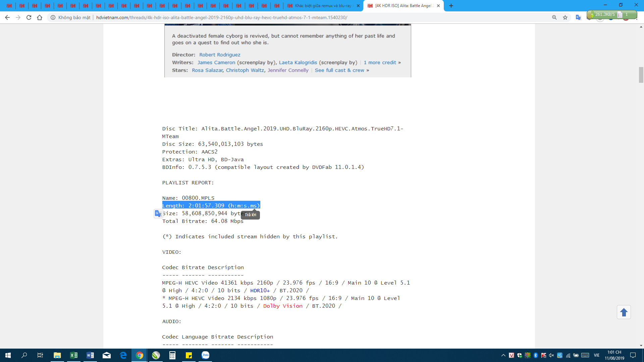
Task: Reload the current hdvietnam page
Action: pyautogui.click(x=29, y=17)
